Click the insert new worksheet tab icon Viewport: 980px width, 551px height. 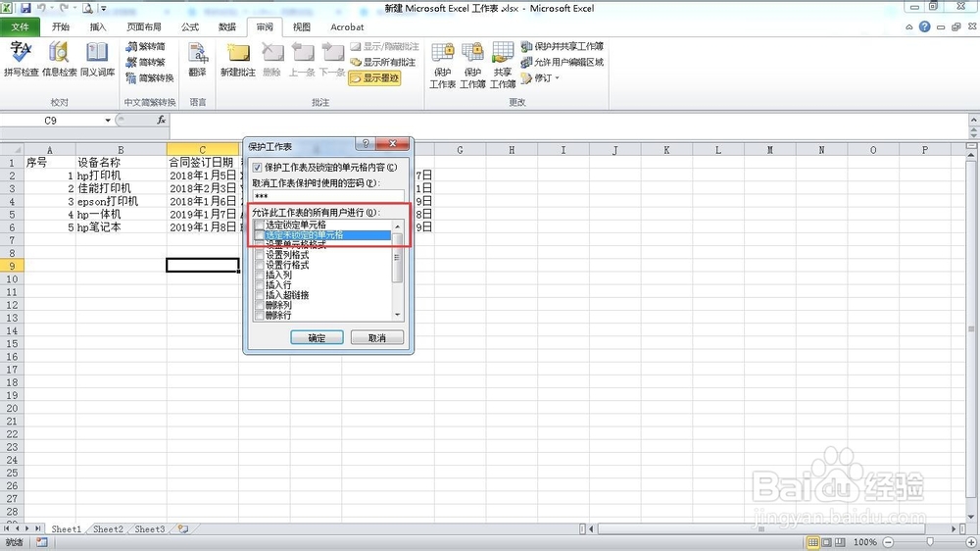tap(183, 529)
